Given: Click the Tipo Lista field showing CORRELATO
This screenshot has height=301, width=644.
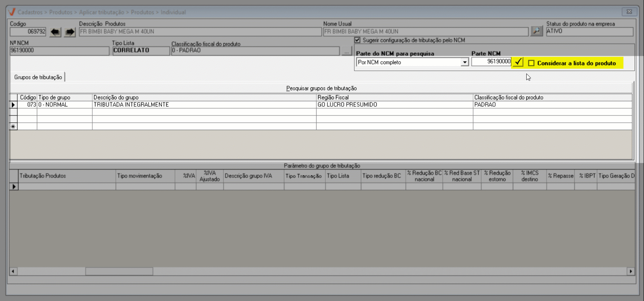Looking at the screenshot, I should 141,51.
